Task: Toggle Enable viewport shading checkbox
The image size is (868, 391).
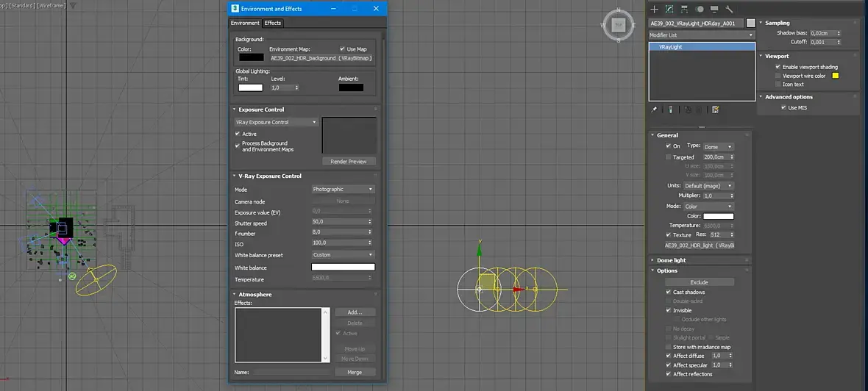Action: 778,67
